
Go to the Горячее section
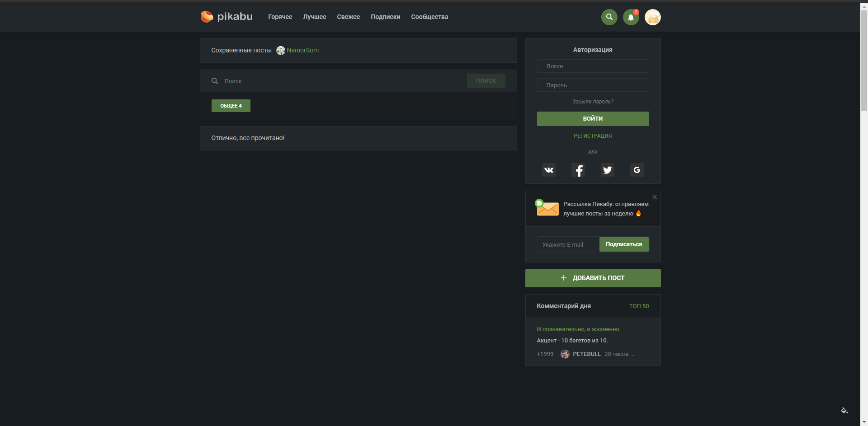pyautogui.click(x=280, y=17)
